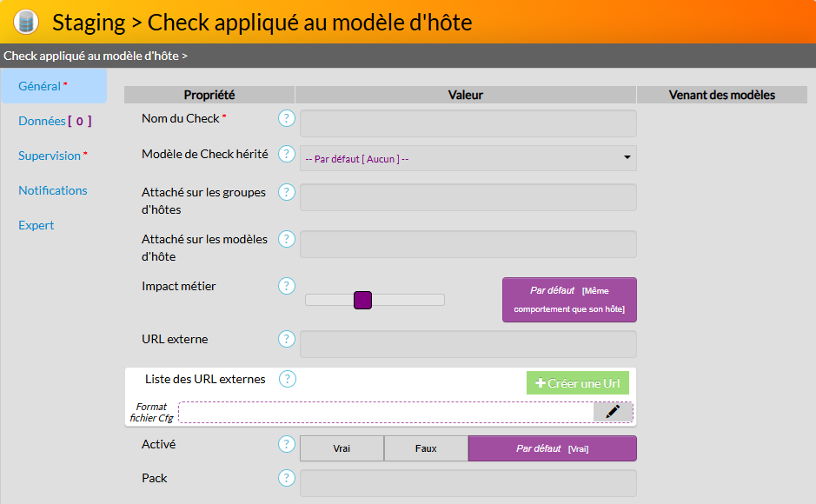Open help for Liste des URL externes
Image resolution: width=816 pixels, height=504 pixels.
pyautogui.click(x=288, y=379)
